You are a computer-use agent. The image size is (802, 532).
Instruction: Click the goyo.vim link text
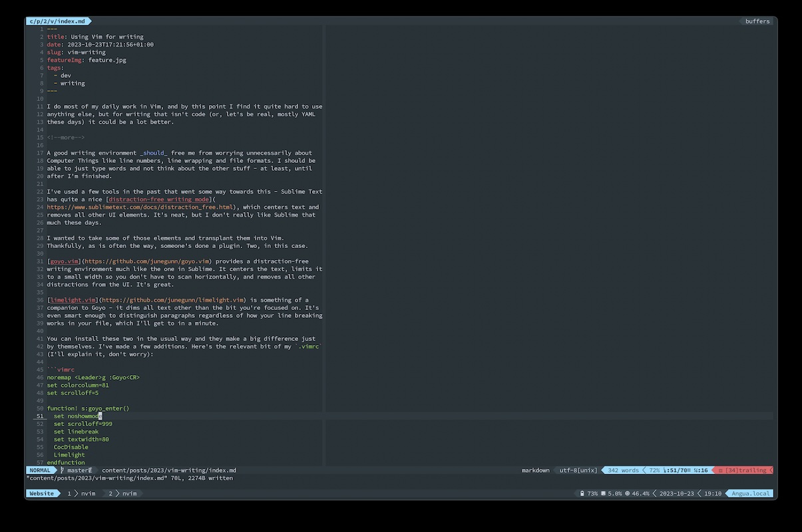pyautogui.click(x=65, y=261)
